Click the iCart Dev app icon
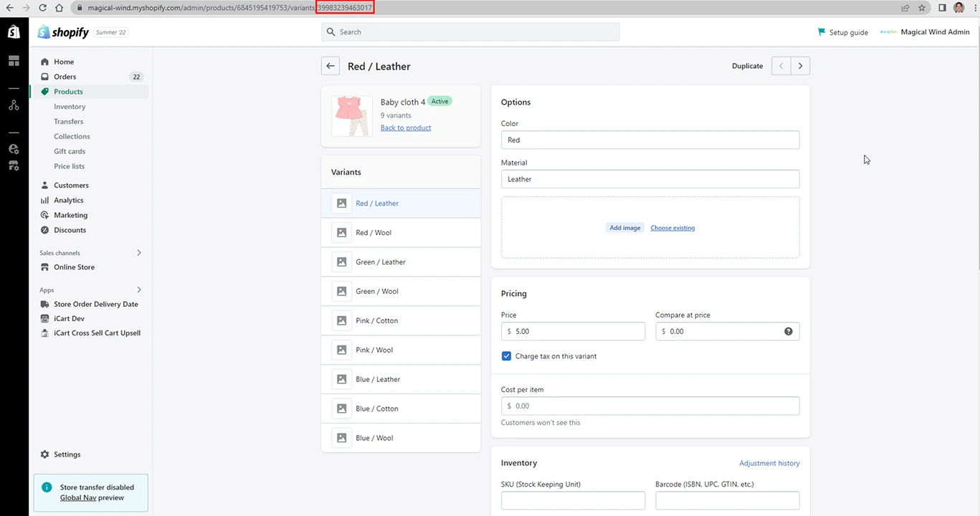This screenshot has width=980, height=516. click(x=45, y=318)
